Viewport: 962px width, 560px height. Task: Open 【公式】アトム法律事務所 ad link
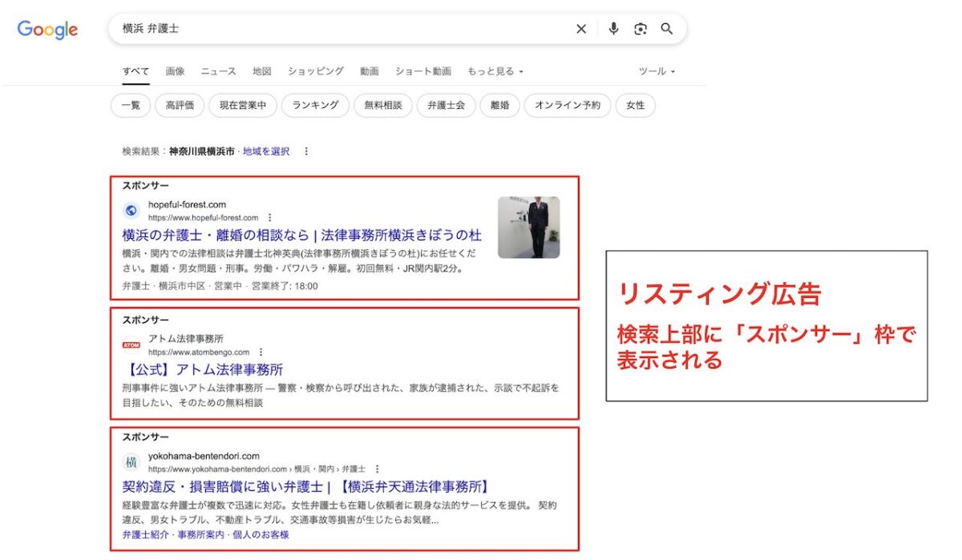(203, 370)
